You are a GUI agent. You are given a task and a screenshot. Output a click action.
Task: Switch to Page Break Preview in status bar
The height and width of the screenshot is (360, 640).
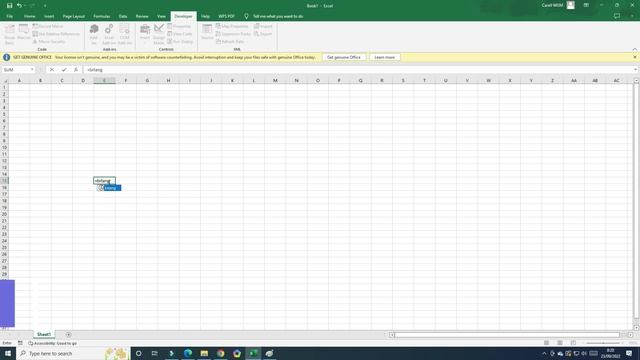coord(573,343)
